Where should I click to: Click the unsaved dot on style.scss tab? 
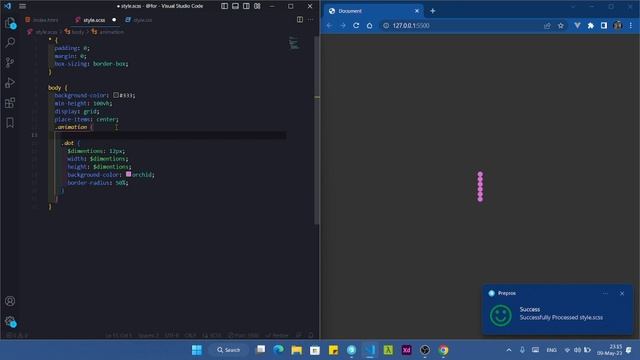coord(114,20)
